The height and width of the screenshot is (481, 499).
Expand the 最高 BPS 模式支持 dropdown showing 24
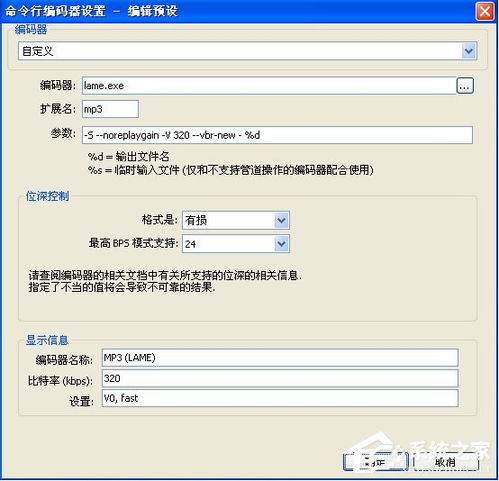tap(236, 244)
